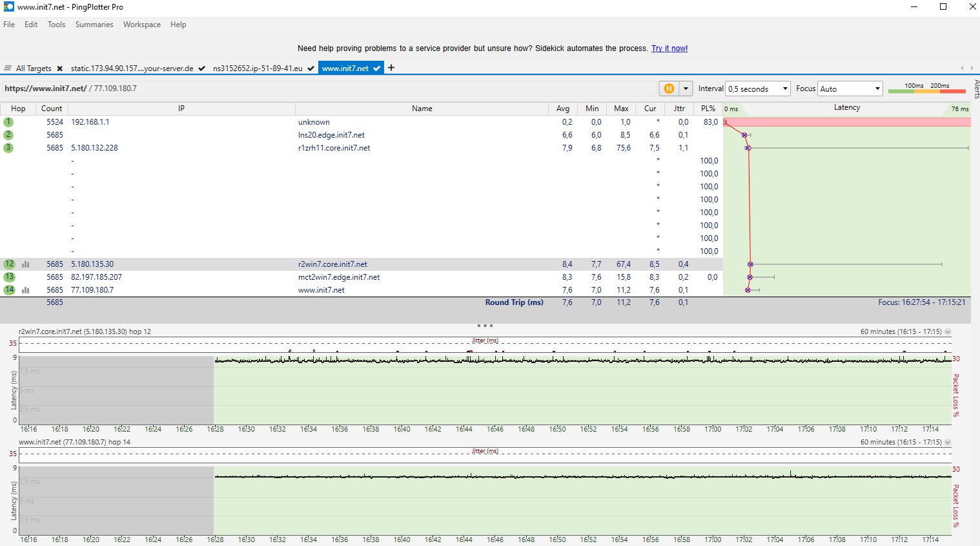Viewport: 980px width, 546px height.
Task: Click the Round Trip (ms) summary label
Action: click(514, 302)
